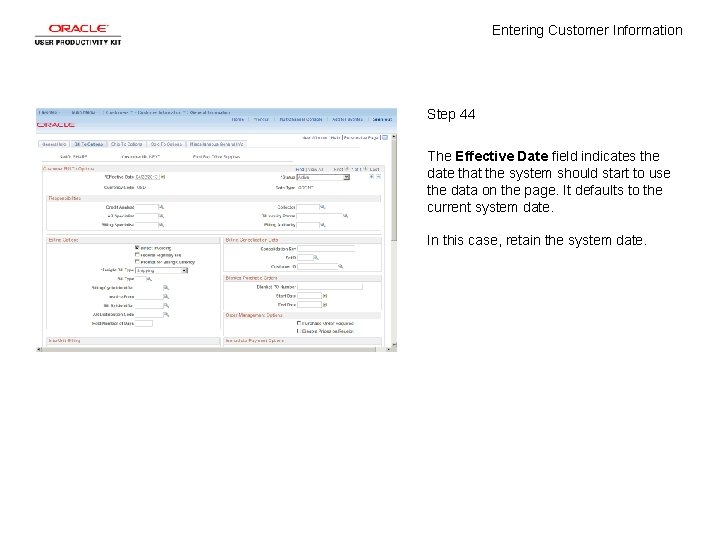Screen dimensions: 720x540
Task: Click the Bill Inquiry Phone field
Action: point(320,216)
